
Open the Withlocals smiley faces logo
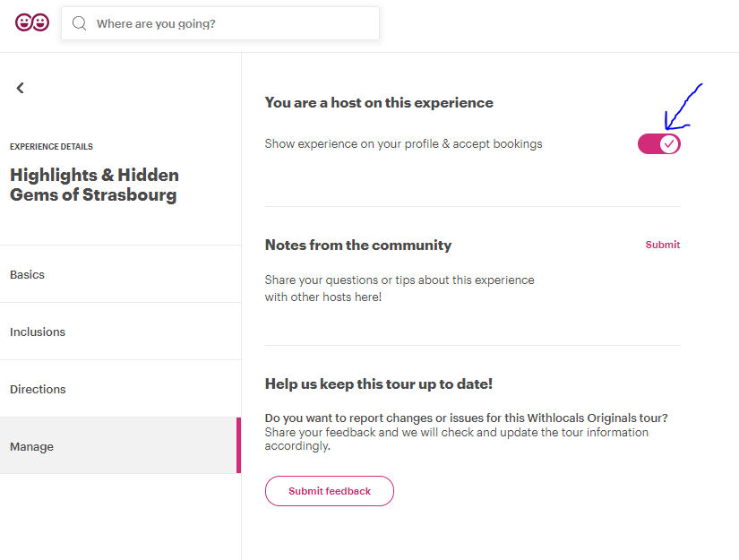pyautogui.click(x=32, y=22)
